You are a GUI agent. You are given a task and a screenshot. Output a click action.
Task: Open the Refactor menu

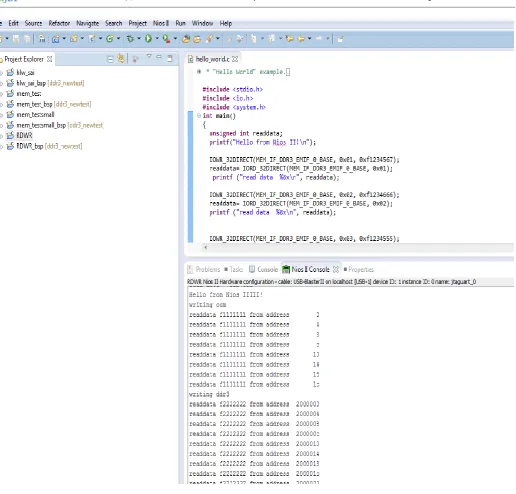point(59,23)
